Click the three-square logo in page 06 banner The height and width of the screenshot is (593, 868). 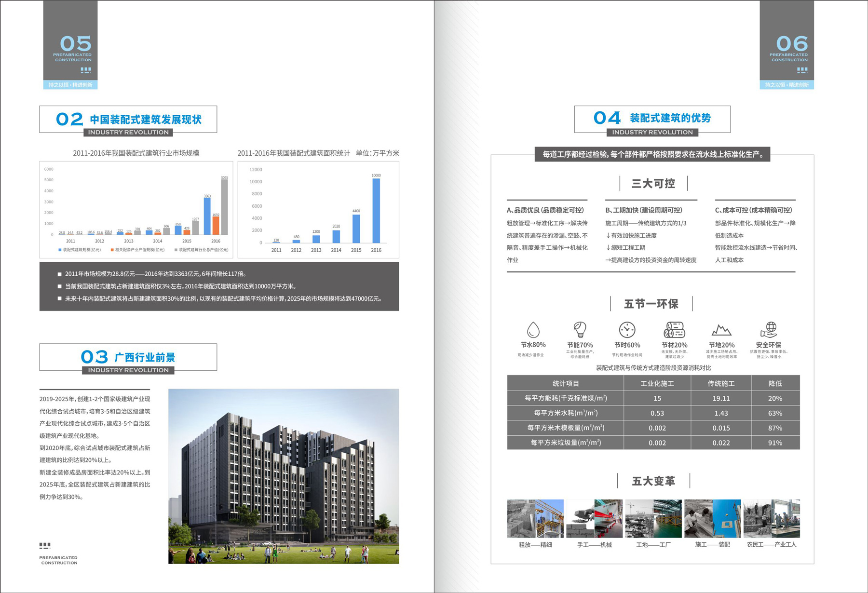tap(802, 70)
